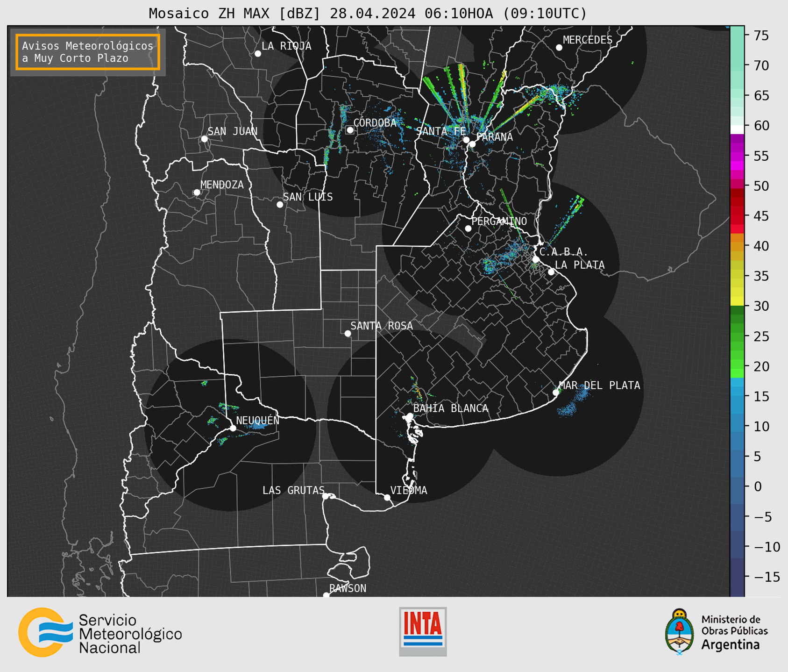Click the SANTA ROSA city marker dot

[348, 334]
